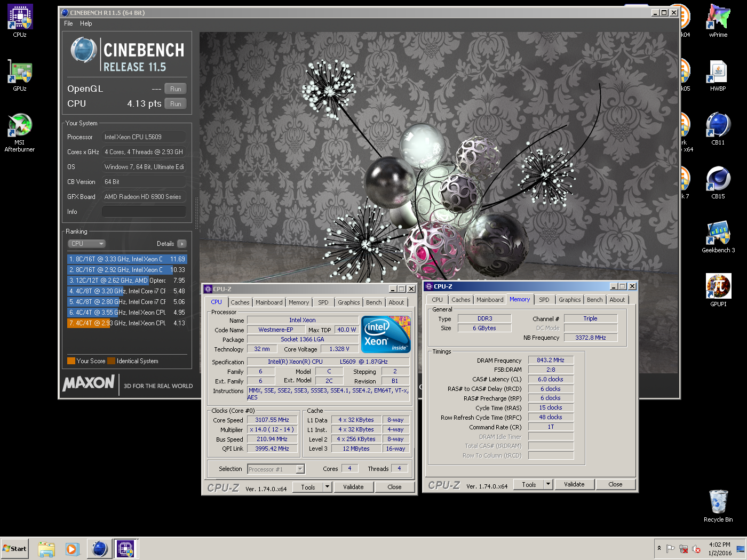Click the Windows Start button
This screenshot has width=747, height=560.
[15, 548]
